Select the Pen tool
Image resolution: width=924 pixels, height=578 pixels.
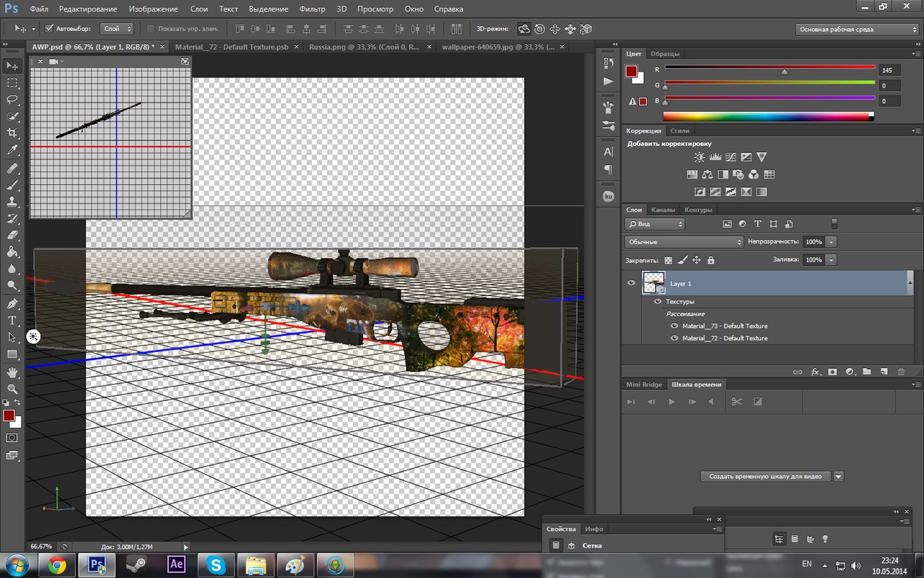tap(12, 303)
